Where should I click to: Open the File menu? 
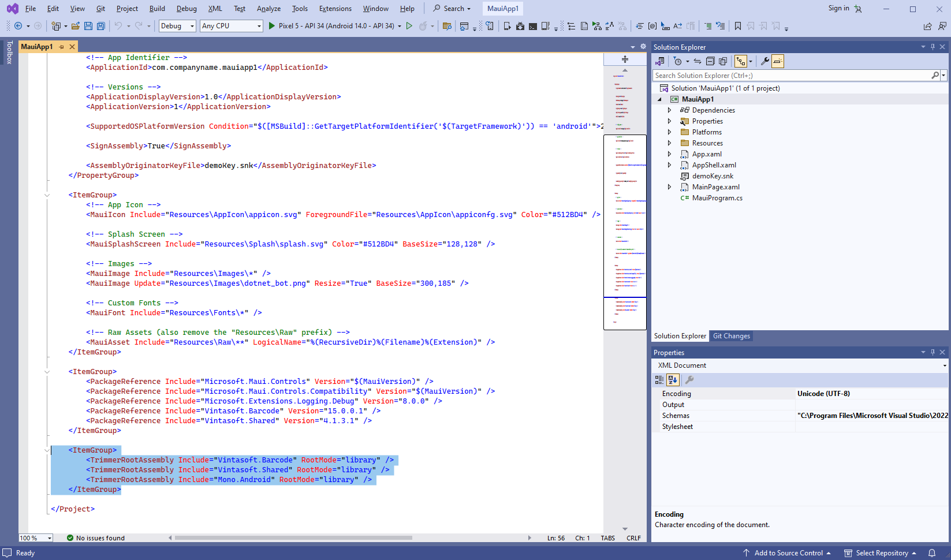(x=31, y=9)
